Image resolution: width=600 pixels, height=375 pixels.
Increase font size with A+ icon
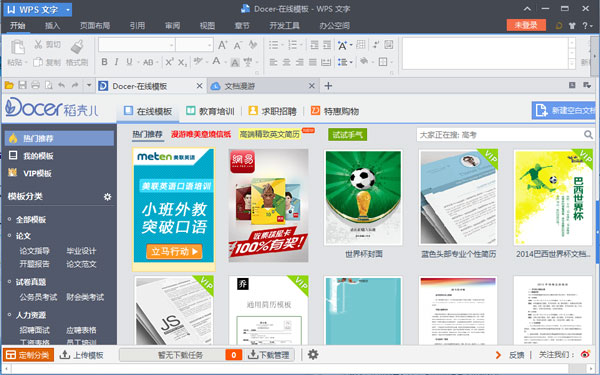(x=223, y=45)
